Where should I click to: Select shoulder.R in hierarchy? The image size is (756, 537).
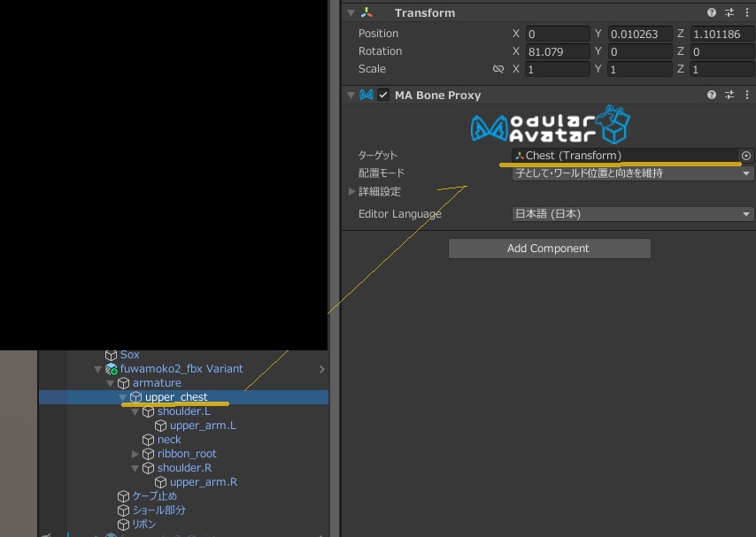tap(184, 468)
